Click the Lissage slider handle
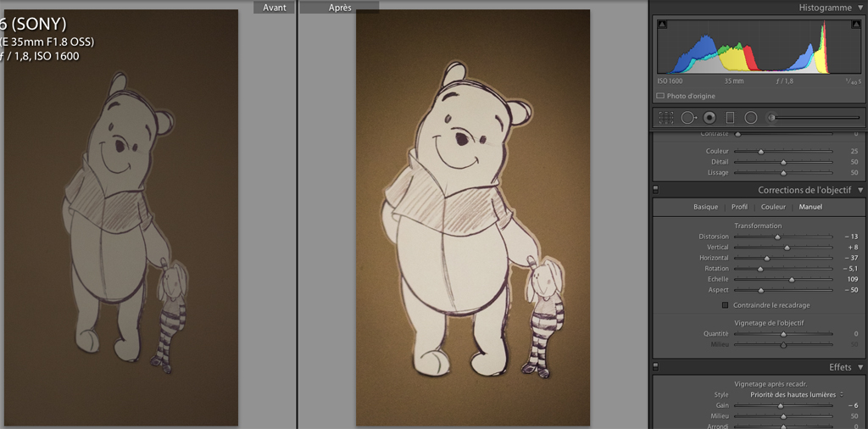The width and height of the screenshot is (868, 429). (x=783, y=173)
